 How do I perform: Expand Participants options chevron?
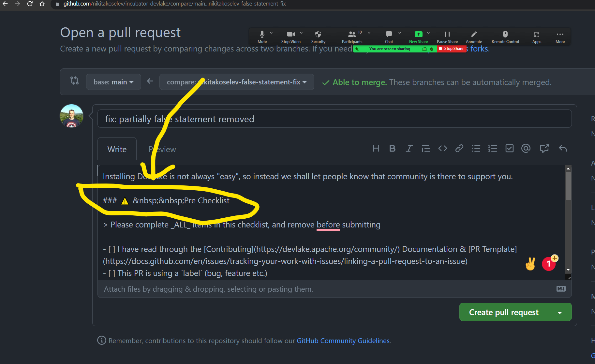(369, 33)
